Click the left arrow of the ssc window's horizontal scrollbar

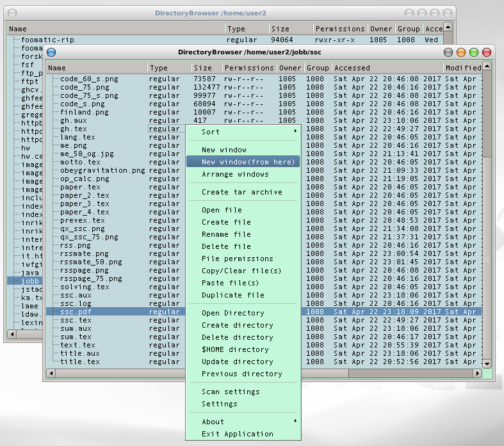(51, 373)
